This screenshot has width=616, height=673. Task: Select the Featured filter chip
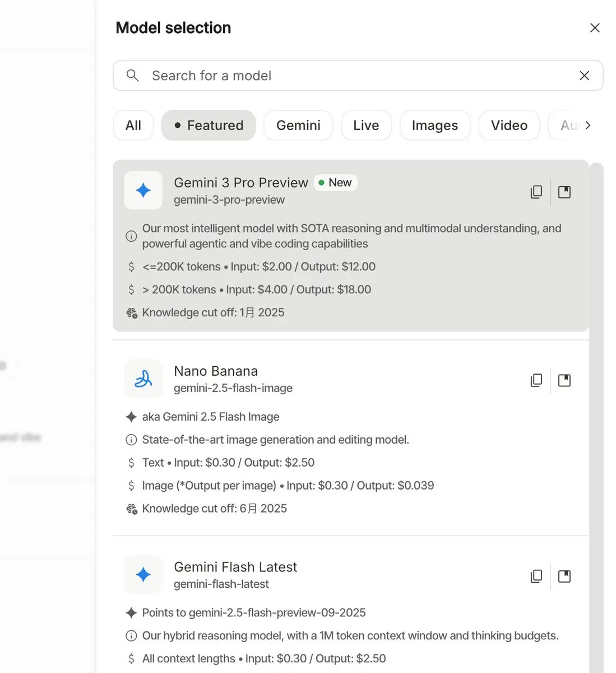209,125
